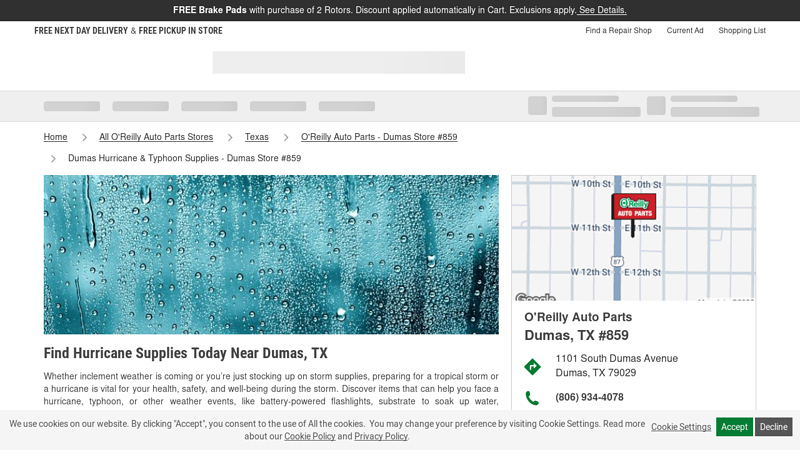The height and width of the screenshot is (450, 800).
Task: Open Cookie Settings
Action: (681, 427)
